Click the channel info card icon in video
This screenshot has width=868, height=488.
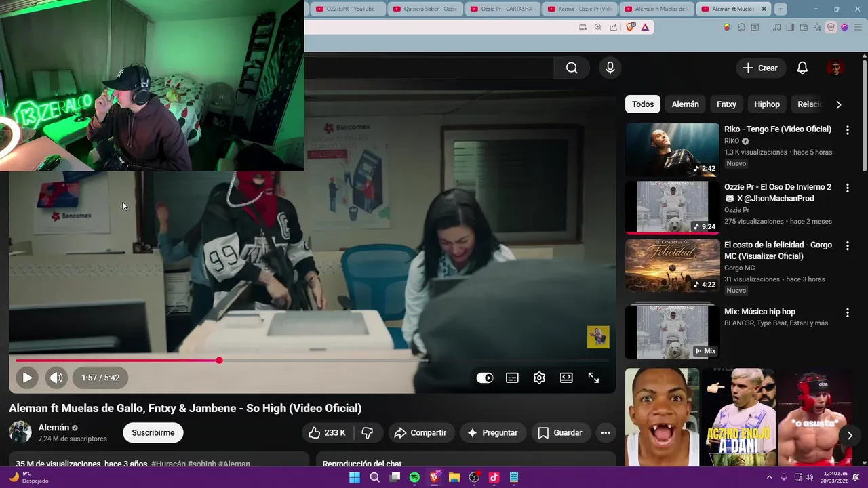click(598, 337)
